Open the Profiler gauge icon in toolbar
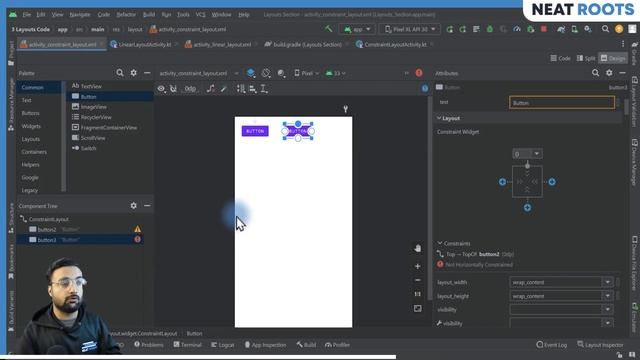 tap(517, 29)
